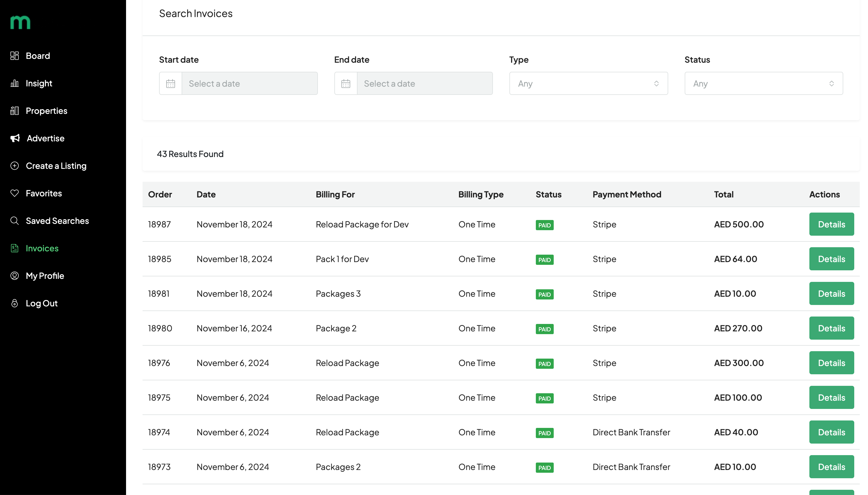Click the Saved Searches magnifier icon
This screenshot has height=495, width=868.
[x=15, y=221]
